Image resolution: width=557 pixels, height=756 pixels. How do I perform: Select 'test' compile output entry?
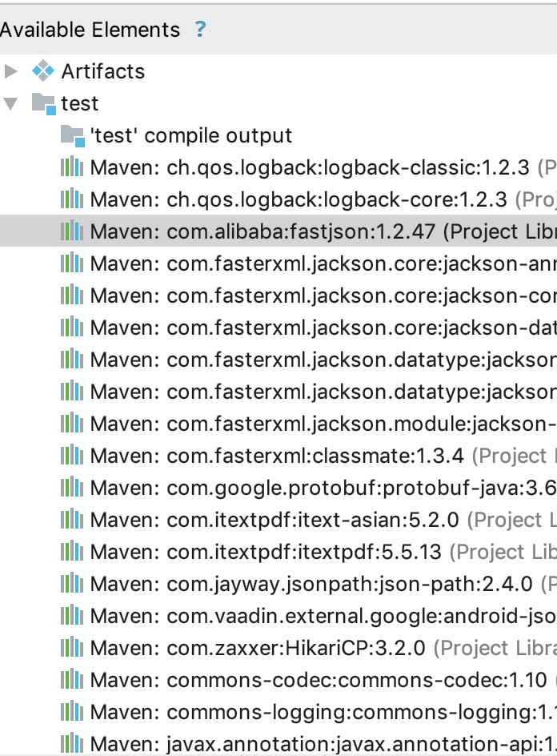coord(192,135)
